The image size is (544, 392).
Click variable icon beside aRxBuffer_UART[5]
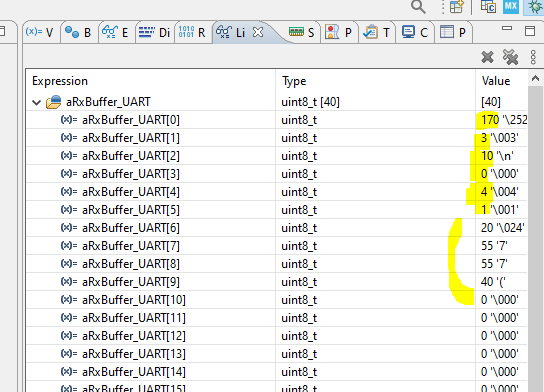tap(69, 210)
